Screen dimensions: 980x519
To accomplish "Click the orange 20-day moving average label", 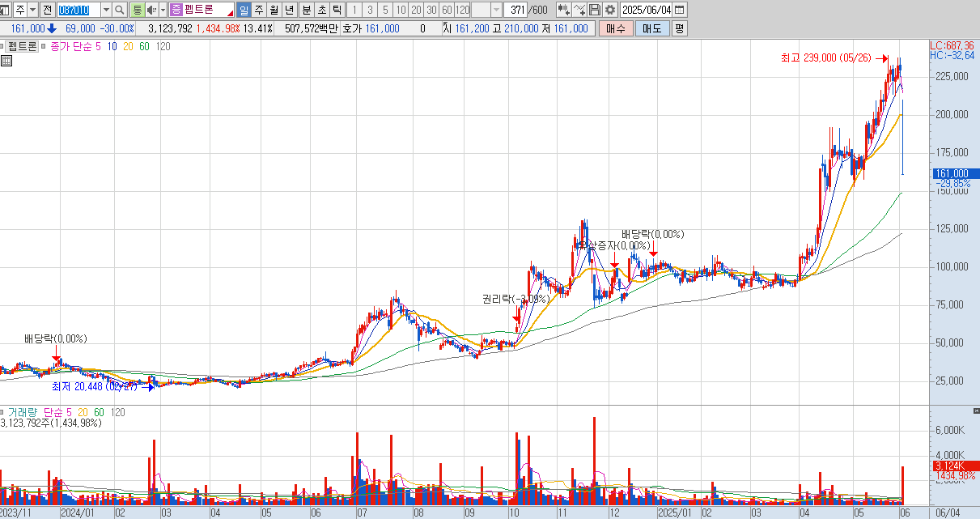I will pyautogui.click(x=128, y=46).
